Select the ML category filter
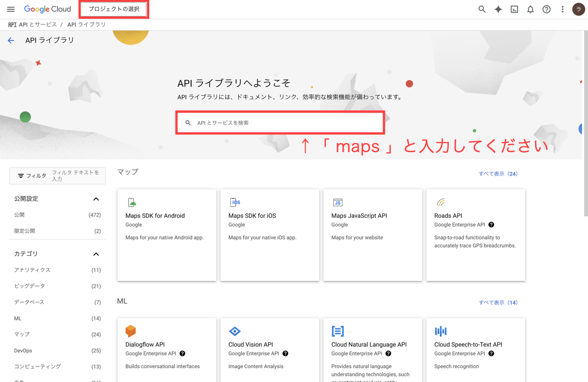The width and height of the screenshot is (588, 382). coord(57,319)
